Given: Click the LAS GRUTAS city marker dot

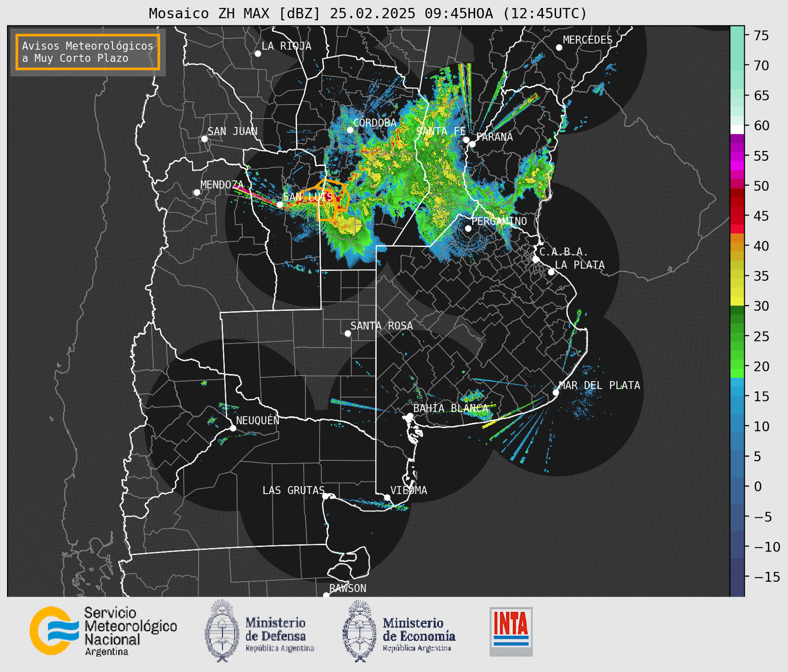Looking at the screenshot, I should (x=326, y=496).
